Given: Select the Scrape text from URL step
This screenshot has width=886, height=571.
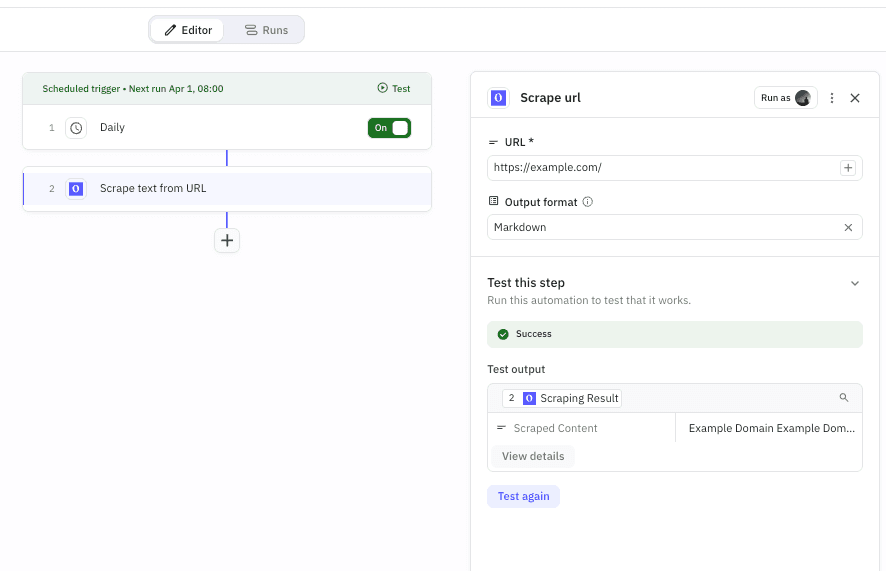Looking at the screenshot, I should coord(227,189).
